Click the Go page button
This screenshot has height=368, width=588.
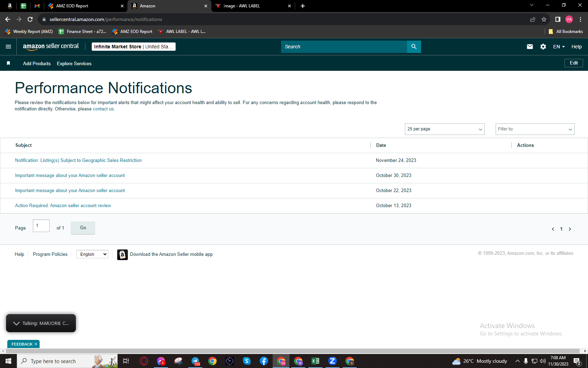pos(83,228)
